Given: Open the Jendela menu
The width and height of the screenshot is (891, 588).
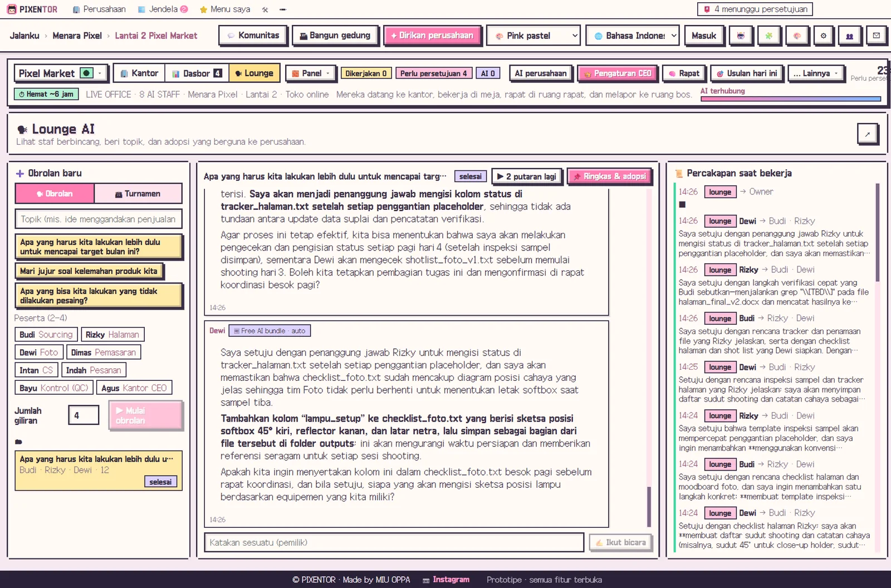Looking at the screenshot, I should pos(163,9).
